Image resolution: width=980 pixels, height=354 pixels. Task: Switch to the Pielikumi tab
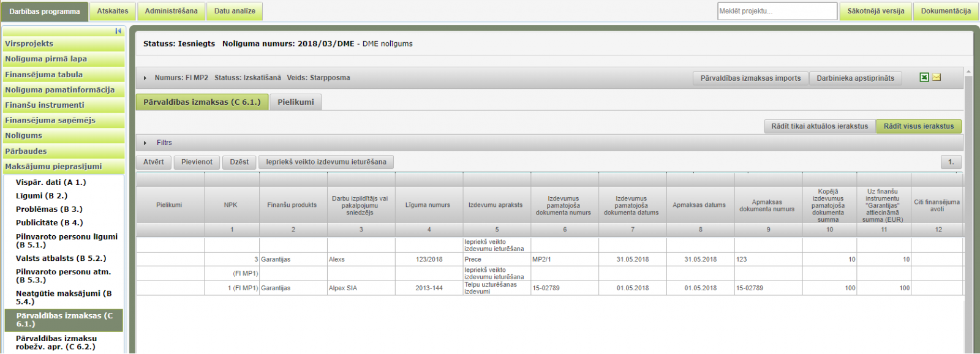point(295,102)
